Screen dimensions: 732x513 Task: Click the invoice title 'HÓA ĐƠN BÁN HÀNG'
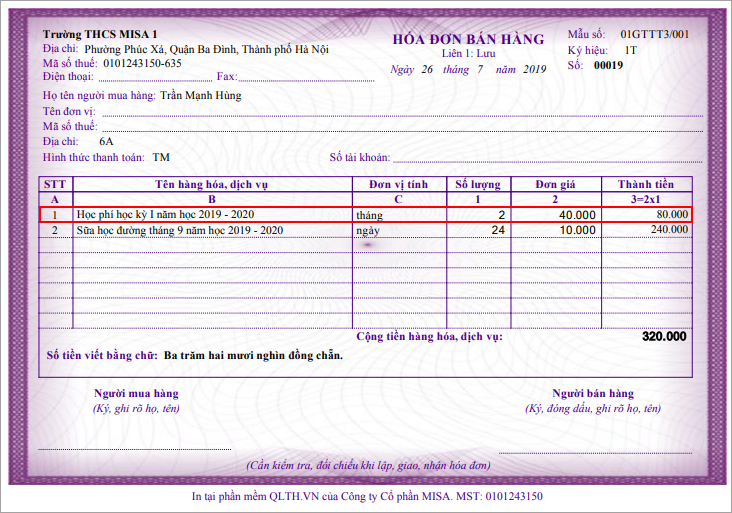[468, 39]
